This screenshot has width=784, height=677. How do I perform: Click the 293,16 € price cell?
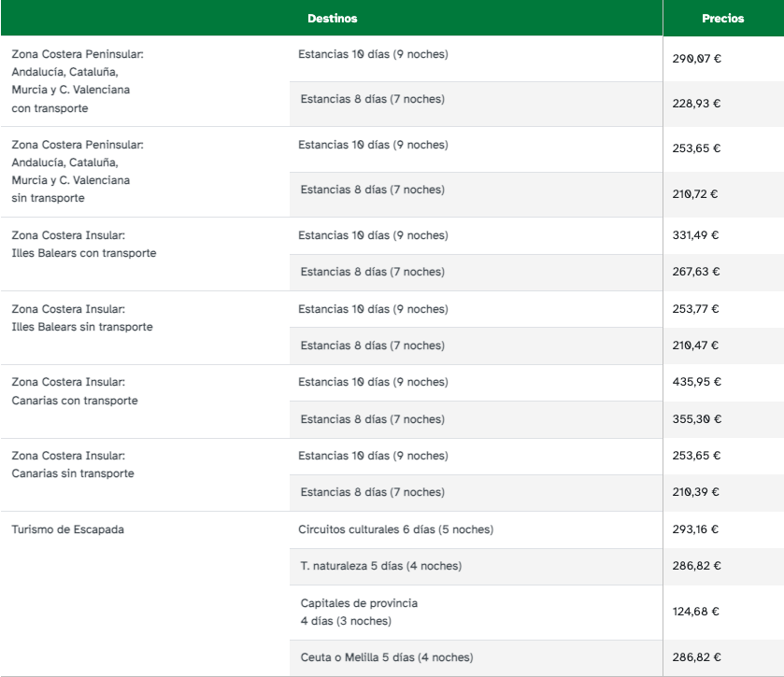[697, 529]
